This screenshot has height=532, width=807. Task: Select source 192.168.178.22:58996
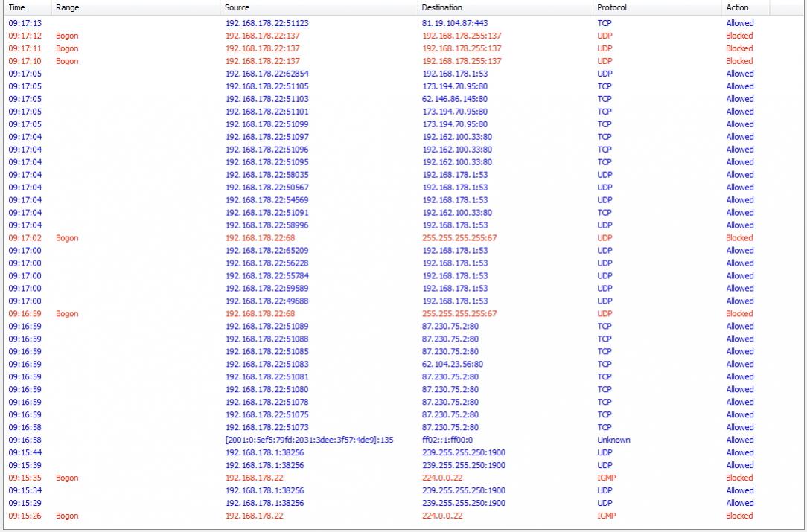pos(267,225)
